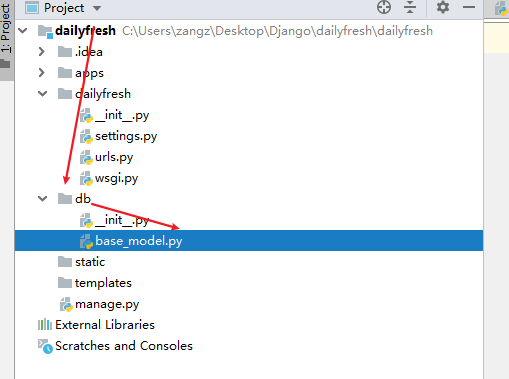509x379 pixels.
Task: Click the locate current file crosshair icon
Action: [x=384, y=7]
